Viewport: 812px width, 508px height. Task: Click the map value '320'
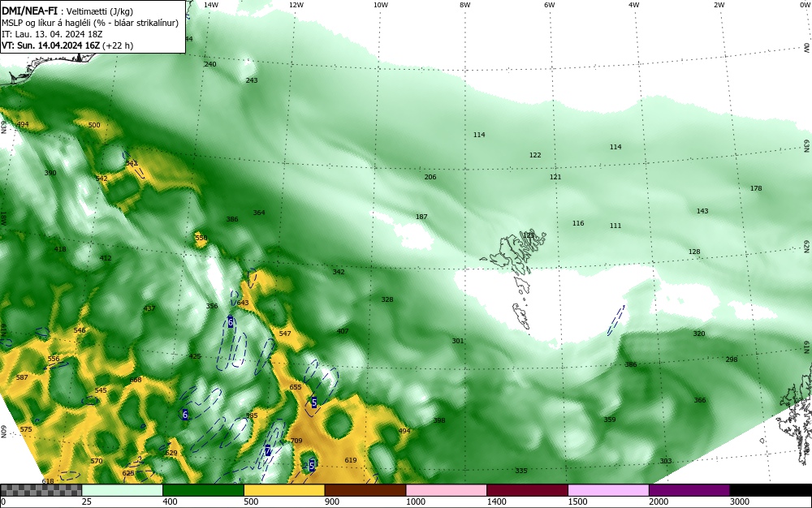pos(699,334)
